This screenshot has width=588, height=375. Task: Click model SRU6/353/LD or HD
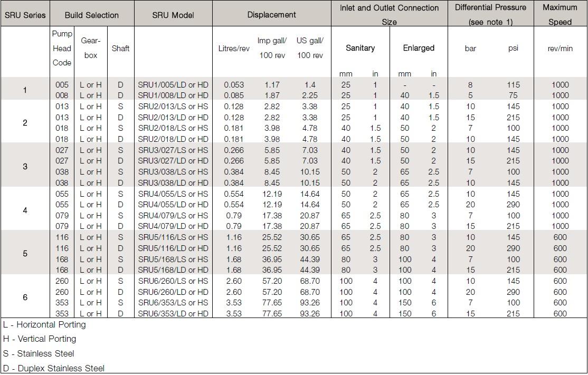point(173,314)
